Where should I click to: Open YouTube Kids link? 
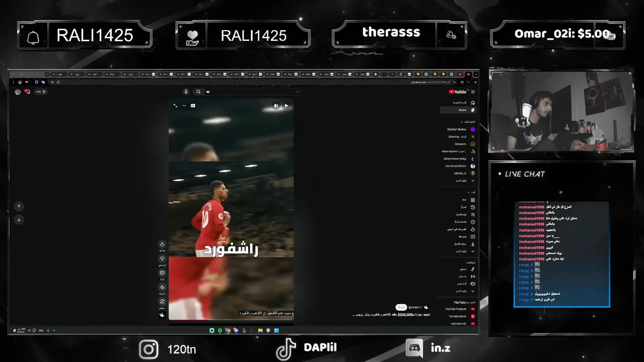click(458, 324)
